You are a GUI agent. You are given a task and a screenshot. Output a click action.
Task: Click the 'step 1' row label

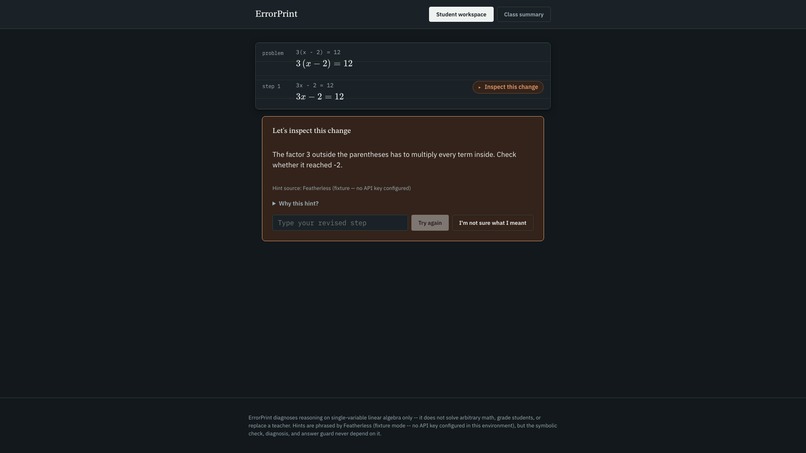click(x=271, y=86)
